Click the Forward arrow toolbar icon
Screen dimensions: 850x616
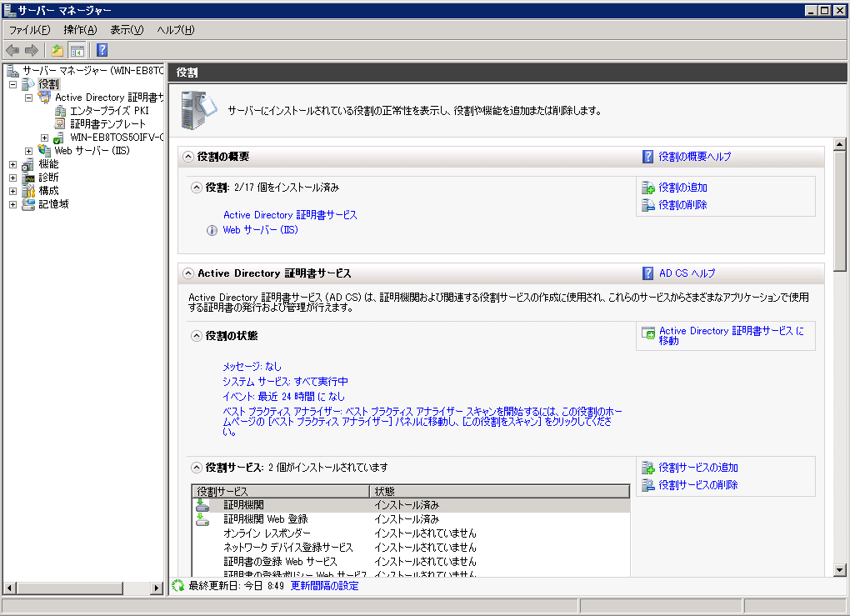click(32, 50)
